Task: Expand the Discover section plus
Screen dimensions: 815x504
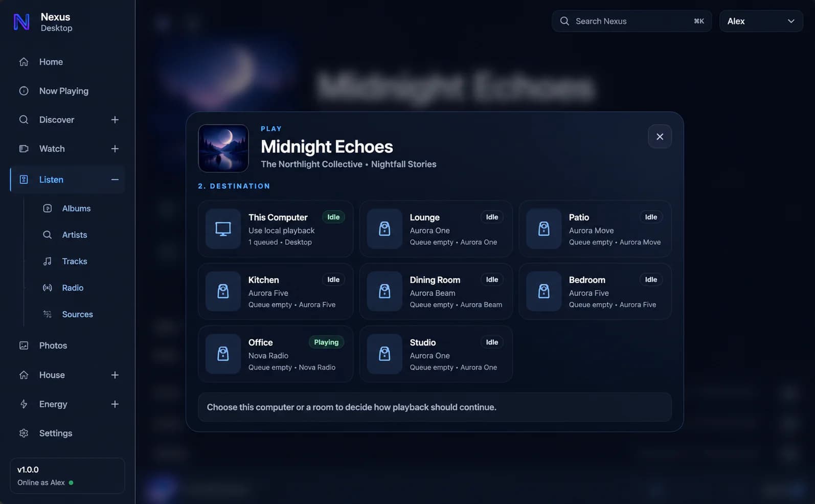Action: click(x=115, y=120)
